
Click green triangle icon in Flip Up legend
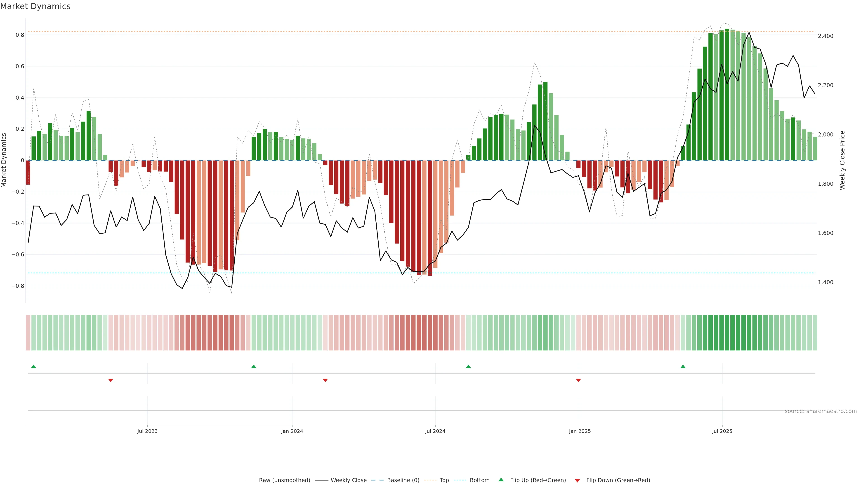[x=501, y=480]
